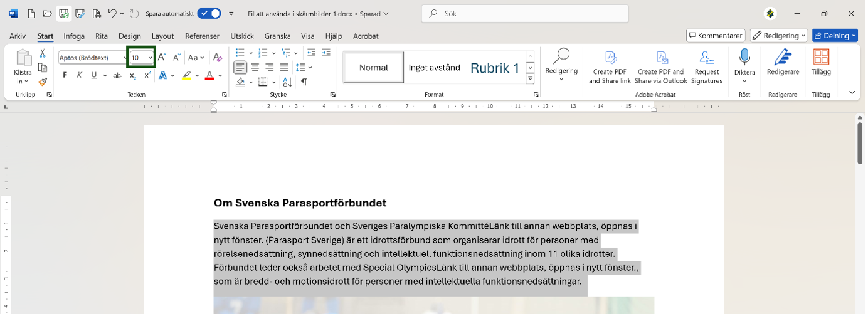Toggle right text alignment

[270, 67]
